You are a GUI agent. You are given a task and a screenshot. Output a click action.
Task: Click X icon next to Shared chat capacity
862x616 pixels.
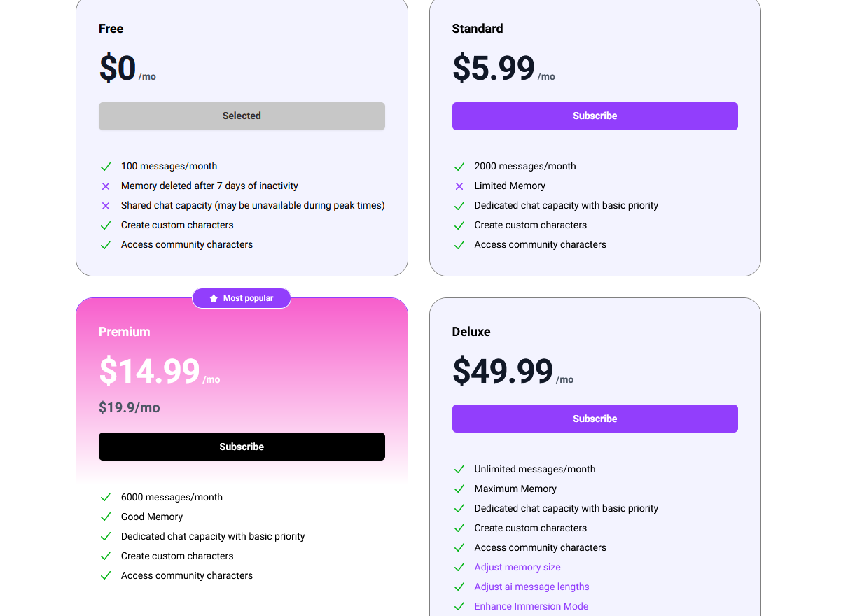[x=106, y=206]
